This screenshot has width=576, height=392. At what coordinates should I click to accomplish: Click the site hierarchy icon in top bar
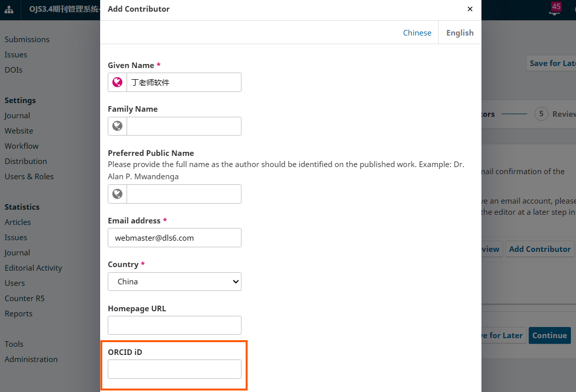9,10
